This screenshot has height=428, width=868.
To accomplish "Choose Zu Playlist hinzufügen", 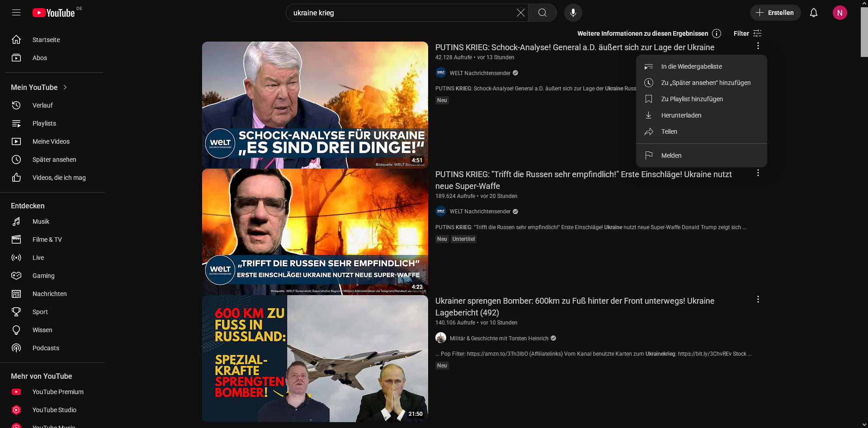I will tap(701, 99).
